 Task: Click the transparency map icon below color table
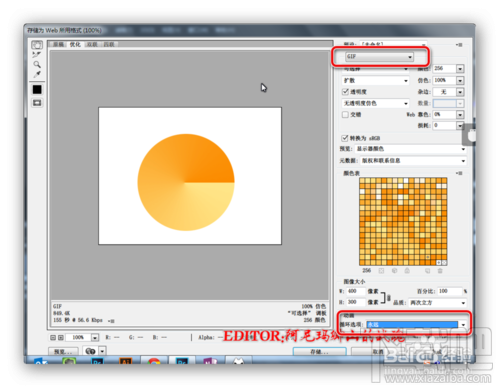tap(381, 271)
